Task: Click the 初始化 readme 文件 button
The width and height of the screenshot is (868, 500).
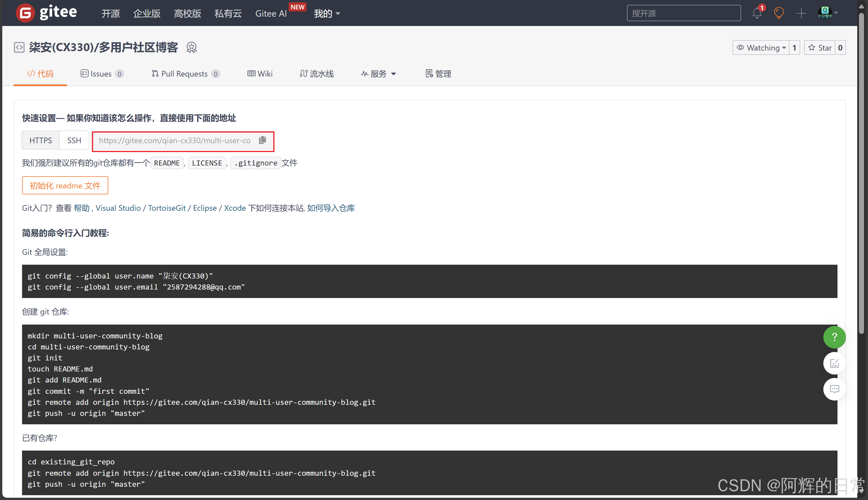Action: [65, 185]
